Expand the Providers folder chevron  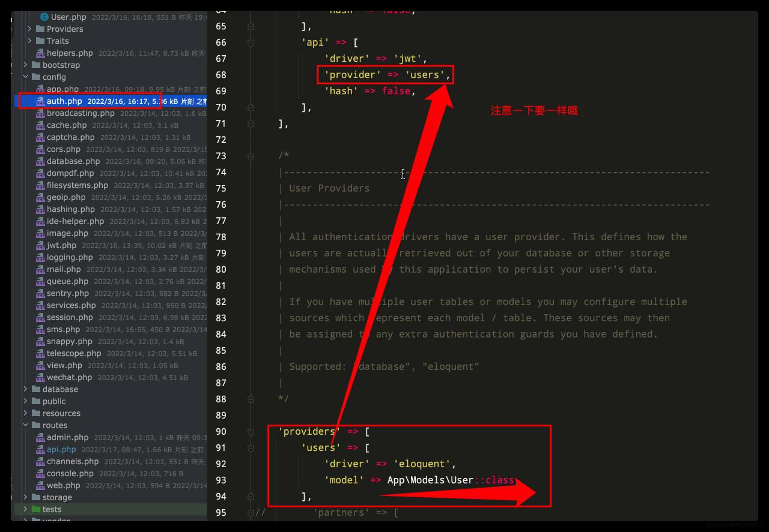[29, 29]
